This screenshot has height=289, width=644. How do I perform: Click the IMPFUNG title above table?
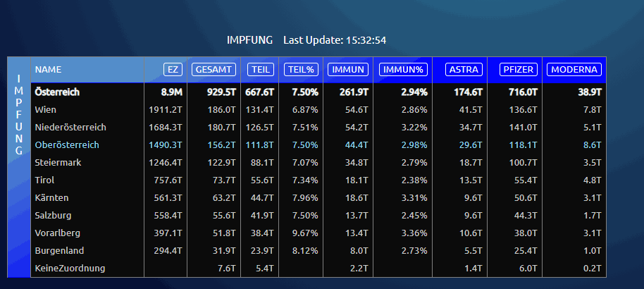pos(249,40)
